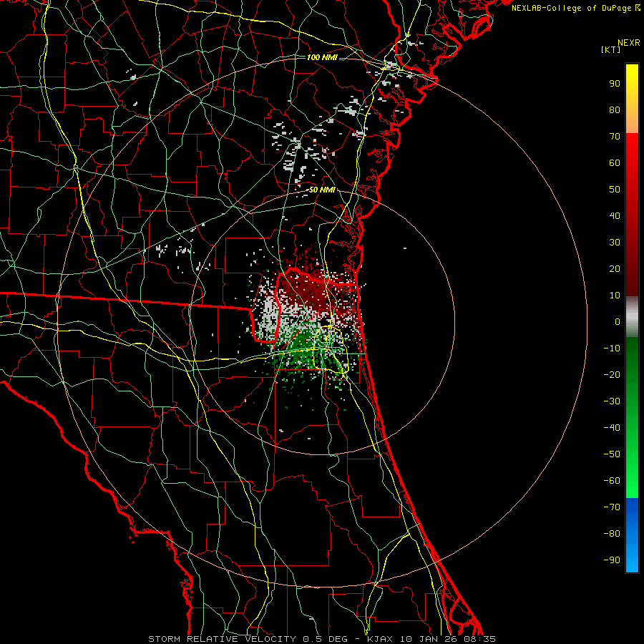Click the Storm Relative Velocity caption at bottom
This screenshot has width=644, height=644.
(322, 639)
